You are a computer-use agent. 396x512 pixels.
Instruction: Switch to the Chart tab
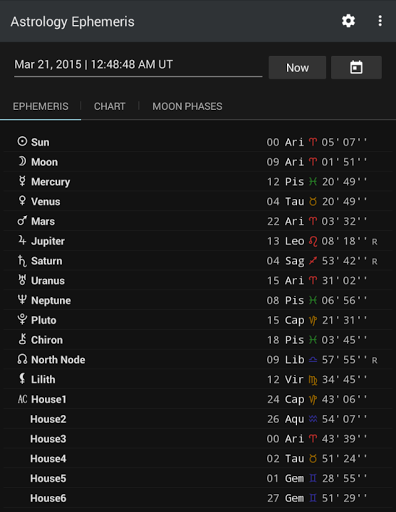(110, 106)
